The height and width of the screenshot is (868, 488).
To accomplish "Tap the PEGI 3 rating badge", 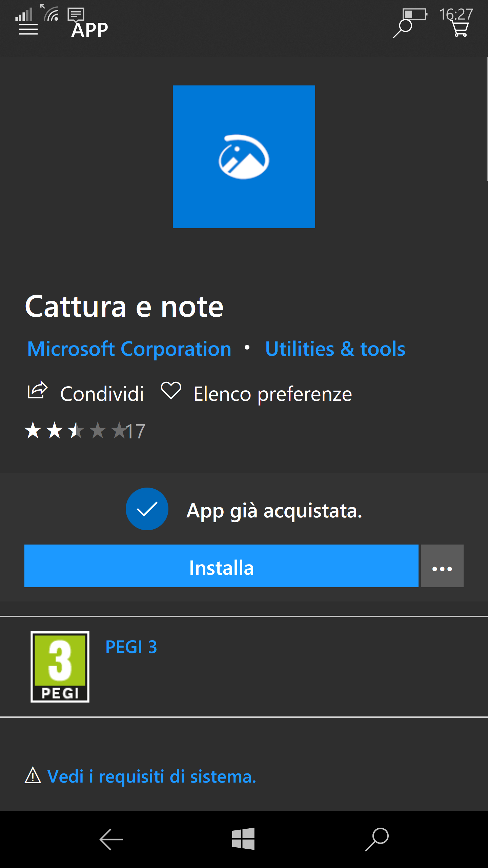I will tap(60, 667).
